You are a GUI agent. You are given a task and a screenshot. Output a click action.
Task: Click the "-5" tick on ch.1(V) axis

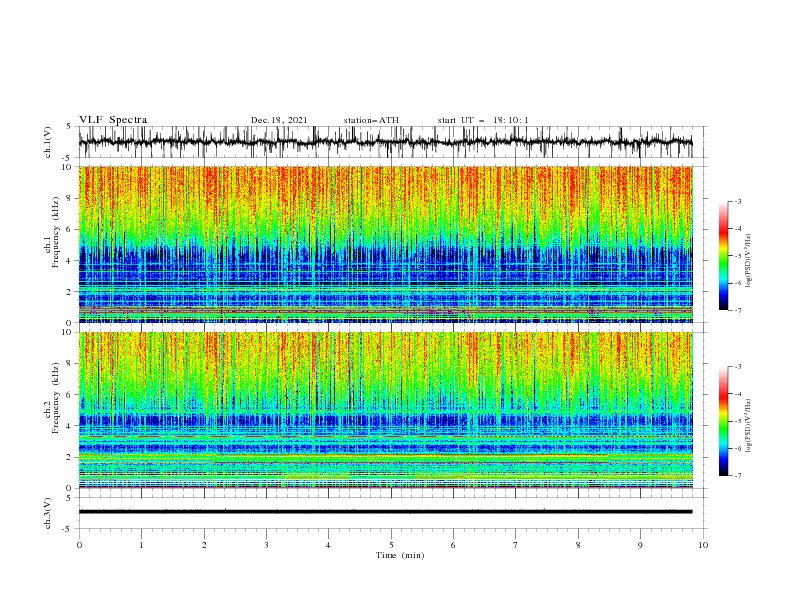click(67, 158)
